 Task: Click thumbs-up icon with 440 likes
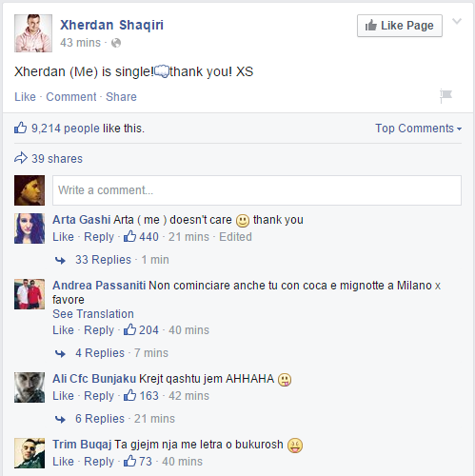(x=129, y=236)
